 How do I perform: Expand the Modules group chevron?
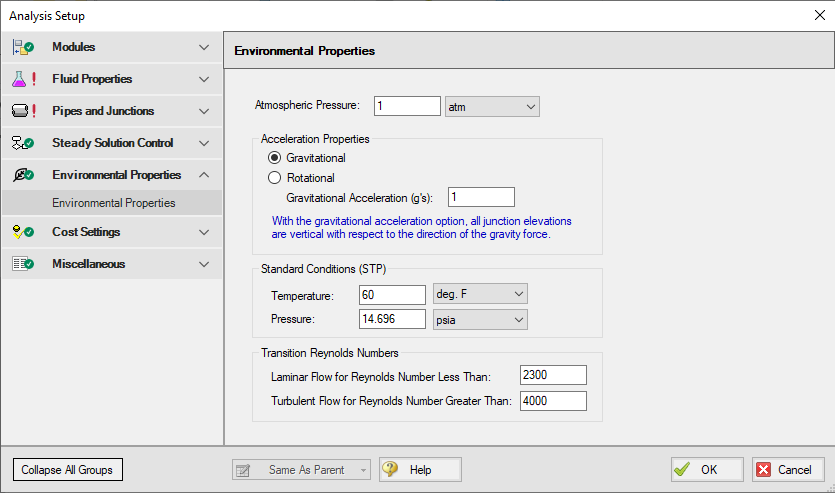point(204,47)
